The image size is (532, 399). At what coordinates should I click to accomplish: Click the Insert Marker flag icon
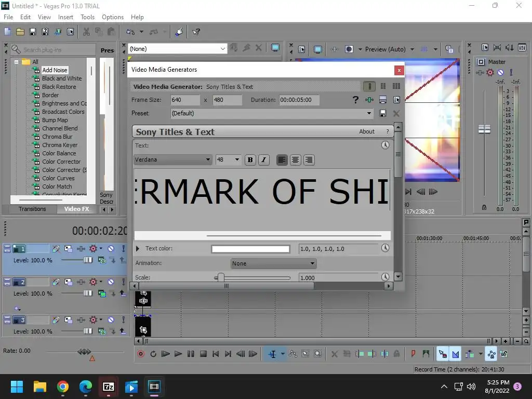click(413, 354)
